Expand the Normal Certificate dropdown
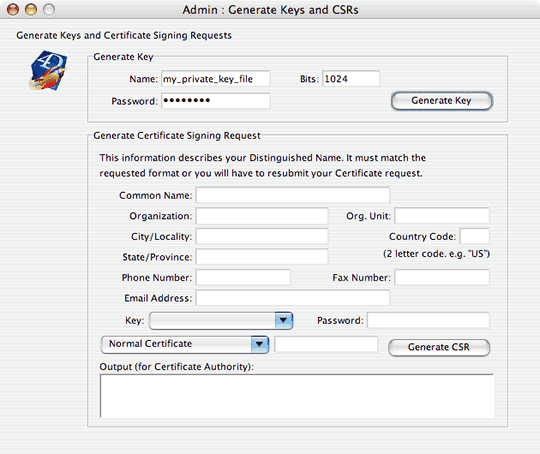 [185, 344]
